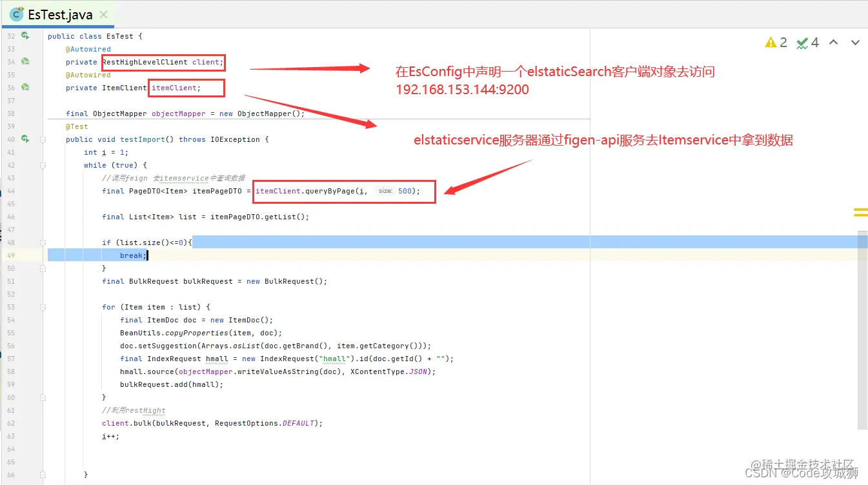
Task: Click line number 62 in the gutter
Action: (x=10, y=423)
